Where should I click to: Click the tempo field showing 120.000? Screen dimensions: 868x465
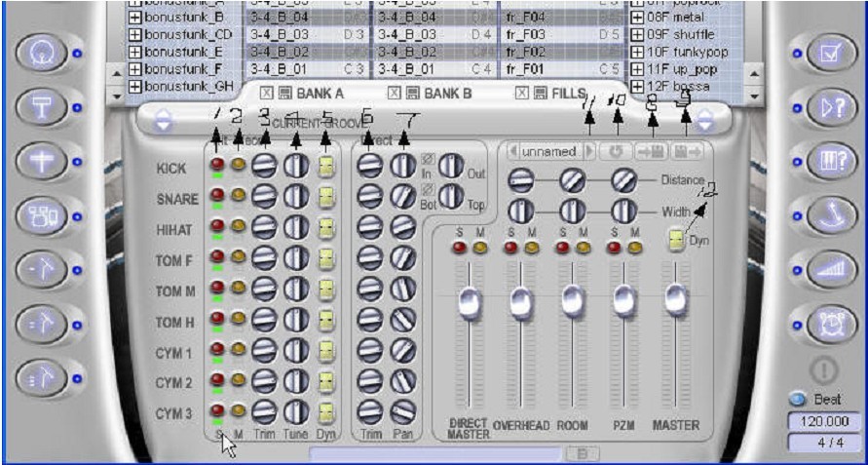(823, 421)
